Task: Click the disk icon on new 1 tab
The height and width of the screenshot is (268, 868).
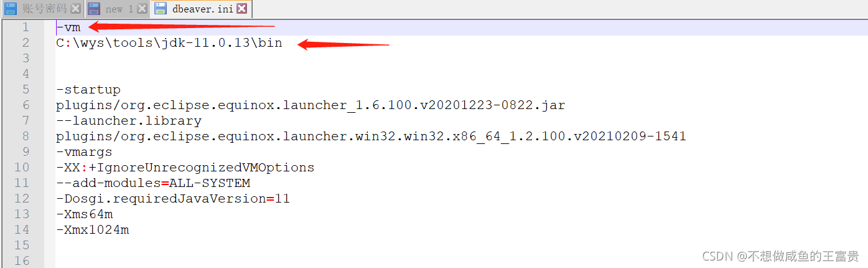Action: click(94, 9)
